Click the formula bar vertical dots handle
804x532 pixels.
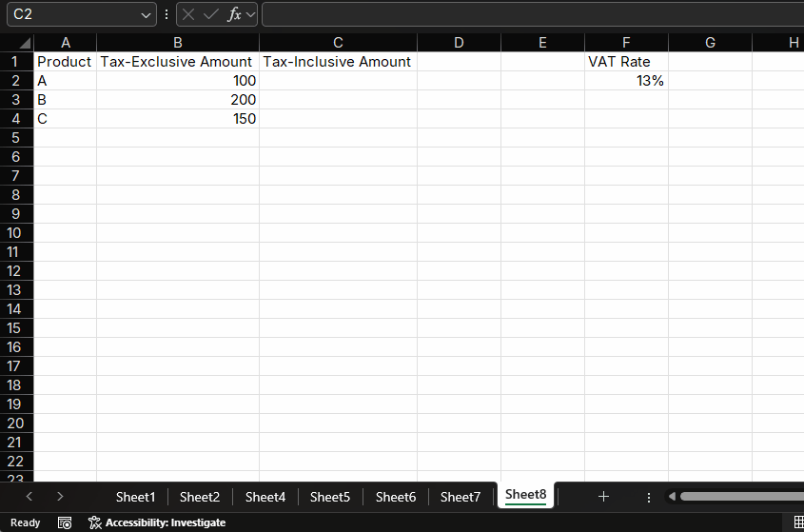pos(167,14)
